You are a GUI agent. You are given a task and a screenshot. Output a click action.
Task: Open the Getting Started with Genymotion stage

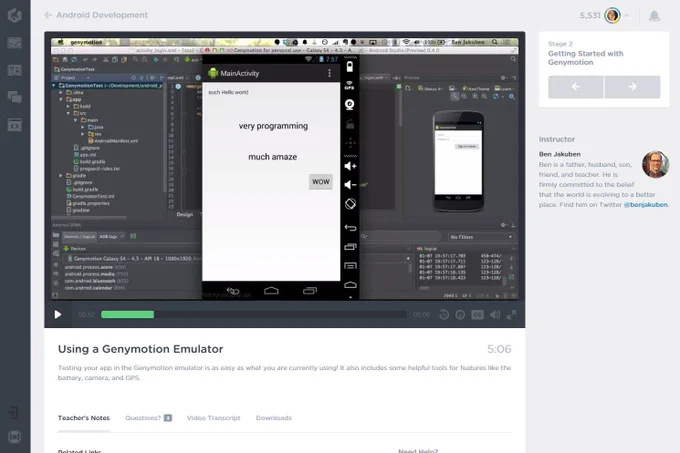[585, 58]
